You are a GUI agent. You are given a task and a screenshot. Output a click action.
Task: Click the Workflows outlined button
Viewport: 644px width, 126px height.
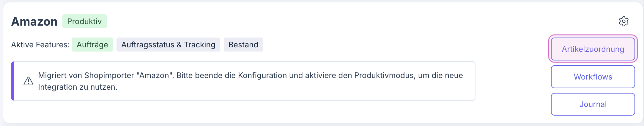[x=593, y=77]
